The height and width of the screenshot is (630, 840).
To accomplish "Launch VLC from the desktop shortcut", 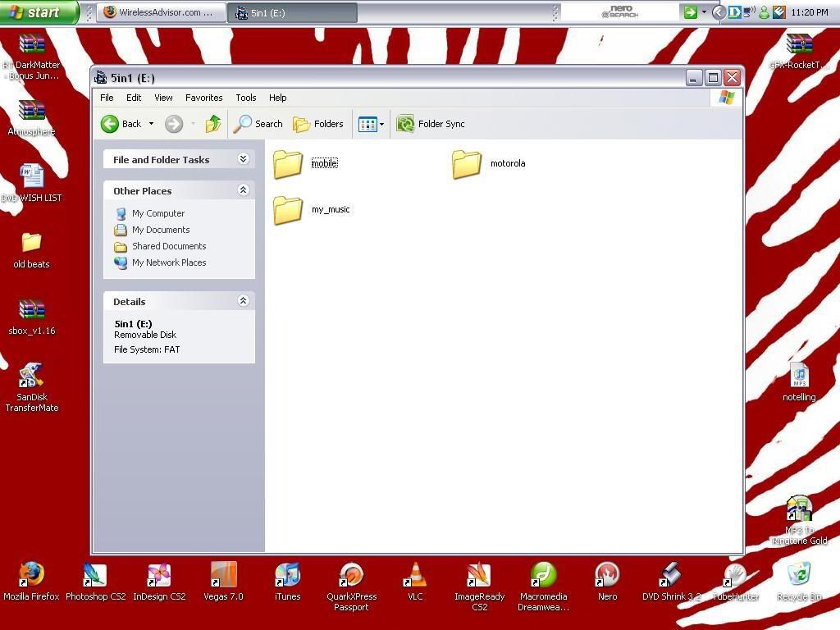I will (x=415, y=576).
